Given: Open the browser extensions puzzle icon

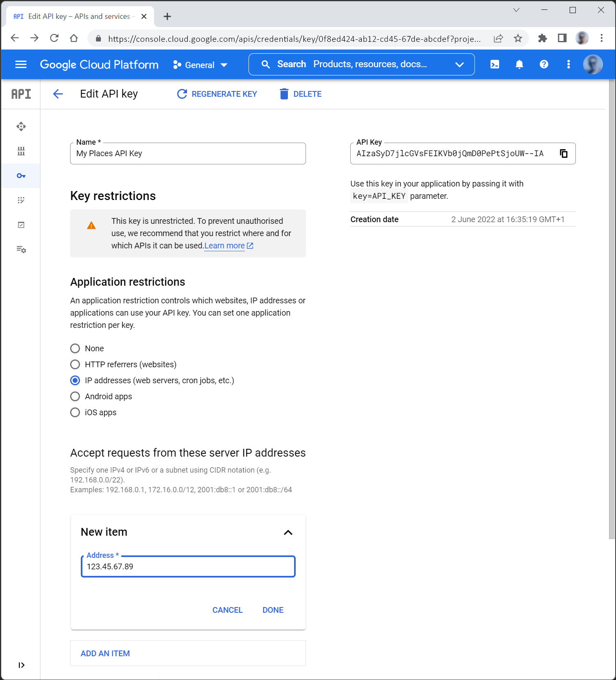Looking at the screenshot, I should pyautogui.click(x=542, y=39).
